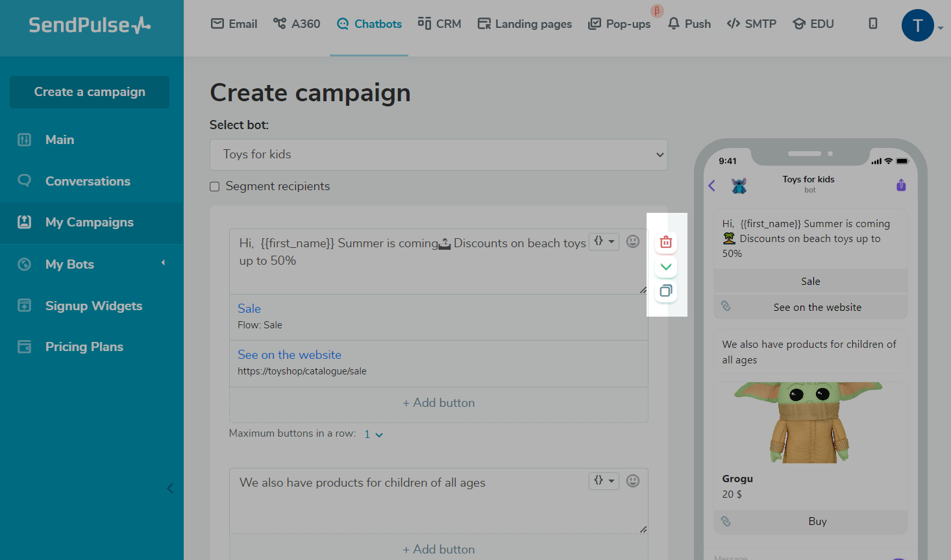Click the back arrow in the phone preview
The width and height of the screenshot is (951, 560).
712,186
